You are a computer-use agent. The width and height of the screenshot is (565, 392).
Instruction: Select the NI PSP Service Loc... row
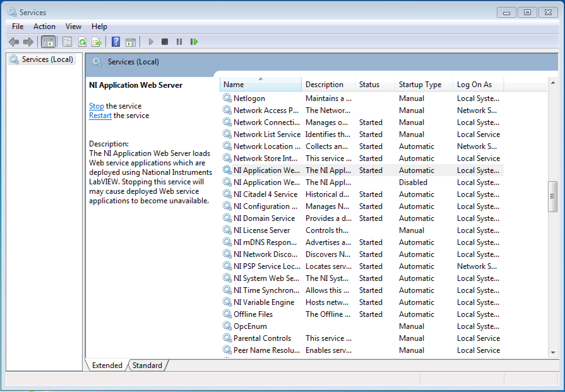(362, 266)
